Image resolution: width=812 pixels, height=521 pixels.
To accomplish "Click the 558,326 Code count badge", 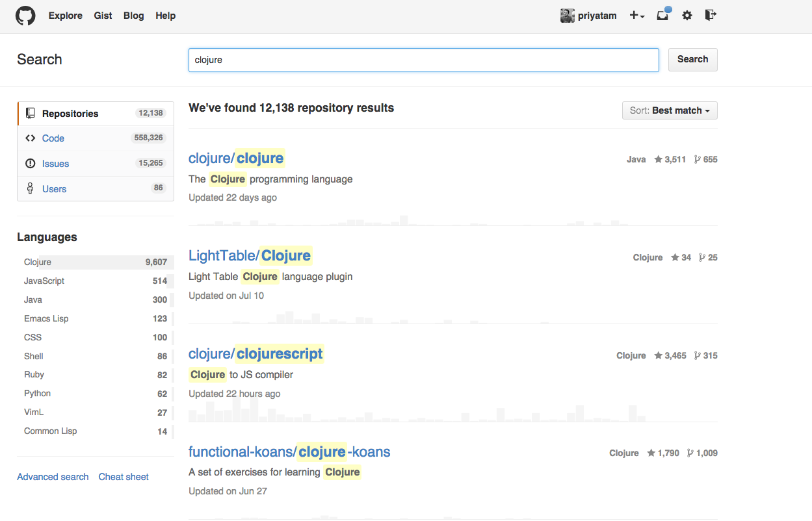I will click(149, 138).
